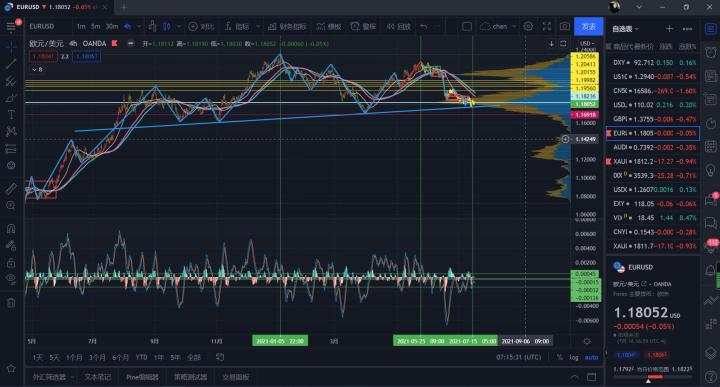Screen dimensions: 720x387
Task: Open the hamburger main menu
Action: pos(11,26)
